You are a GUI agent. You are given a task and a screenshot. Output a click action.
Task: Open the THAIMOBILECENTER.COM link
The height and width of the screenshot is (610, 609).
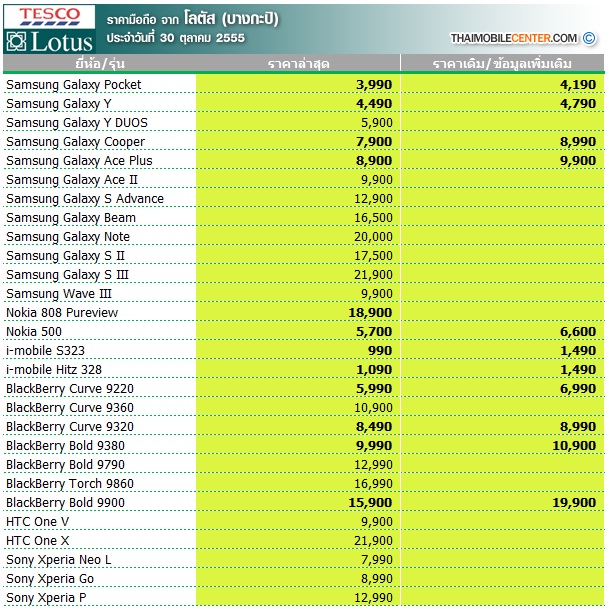click(x=514, y=38)
